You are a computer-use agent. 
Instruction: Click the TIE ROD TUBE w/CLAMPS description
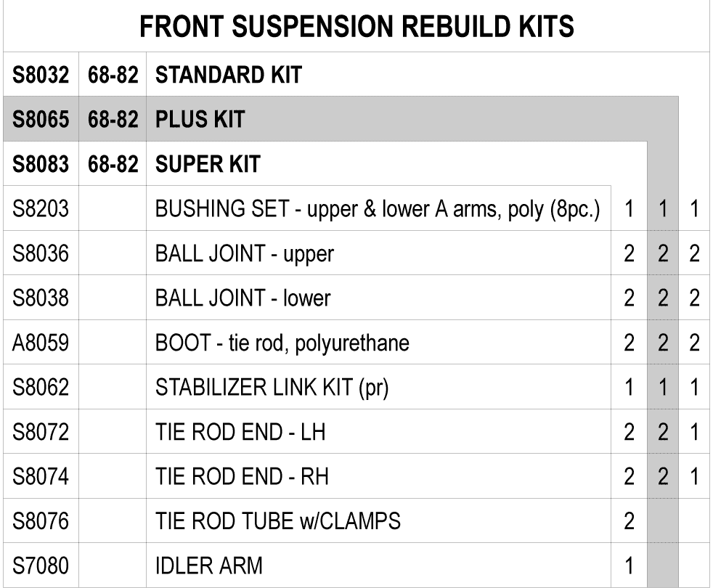tap(278, 520)
